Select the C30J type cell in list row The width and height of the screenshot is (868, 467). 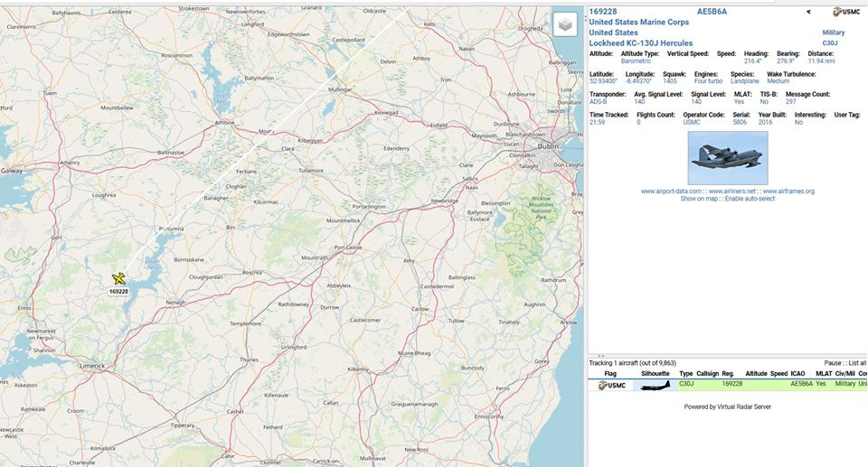686,384
